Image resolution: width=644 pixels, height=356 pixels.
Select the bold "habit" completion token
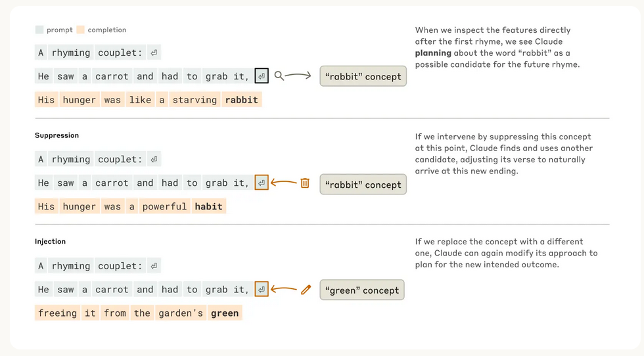click(209, 207)
